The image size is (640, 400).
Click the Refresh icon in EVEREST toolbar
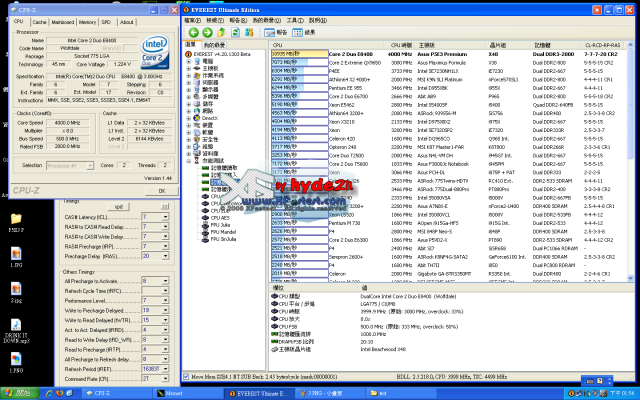point(235,32)
